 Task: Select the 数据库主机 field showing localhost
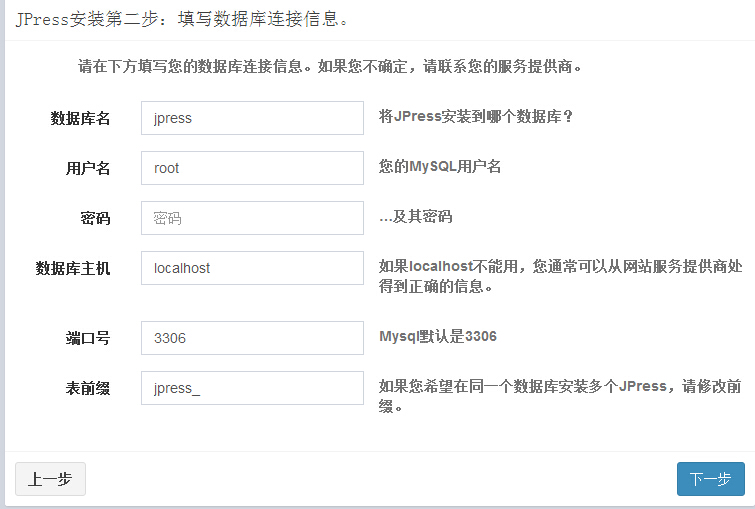(x=252, y=268)
